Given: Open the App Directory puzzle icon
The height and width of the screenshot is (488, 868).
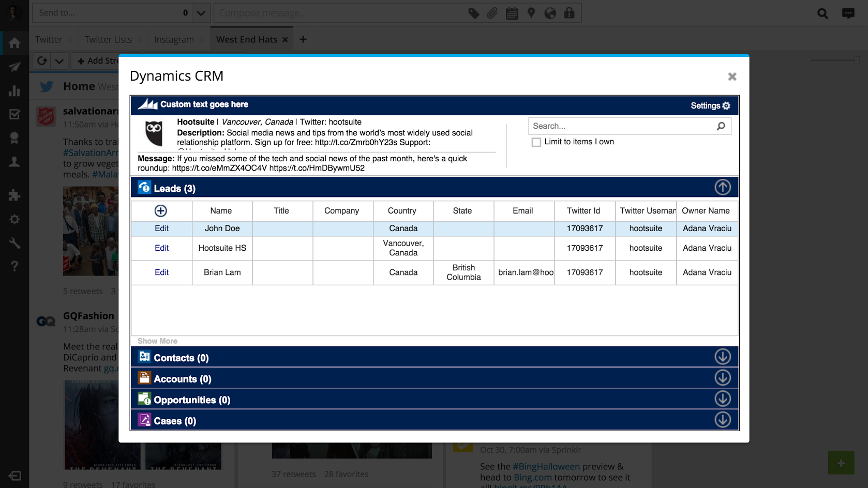Looking at the screenshot, I should (x=14, y=195).
